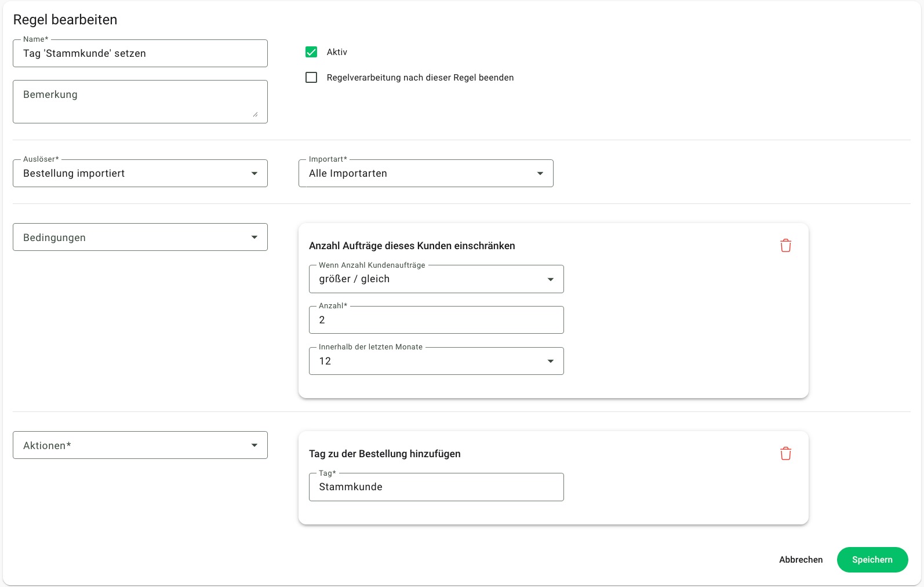Click the 'Tag zu der Bestellung hinzufügen' title

pos(385,454)
